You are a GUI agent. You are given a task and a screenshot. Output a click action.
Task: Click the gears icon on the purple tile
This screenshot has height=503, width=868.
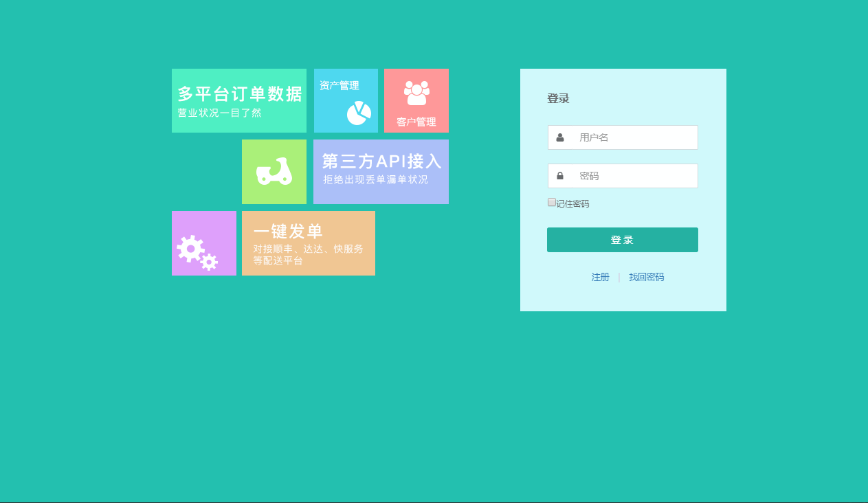pyautogui.click(x=197, y=253)
